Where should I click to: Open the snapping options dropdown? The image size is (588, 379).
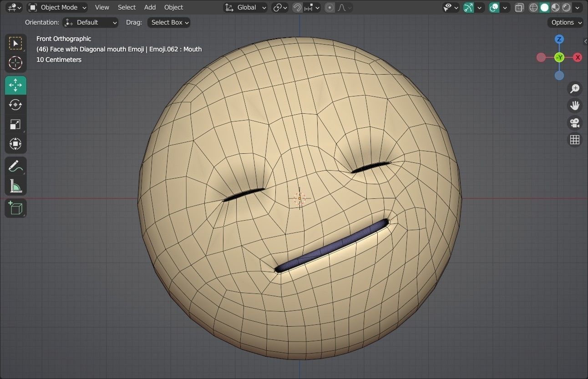(312, 7)
